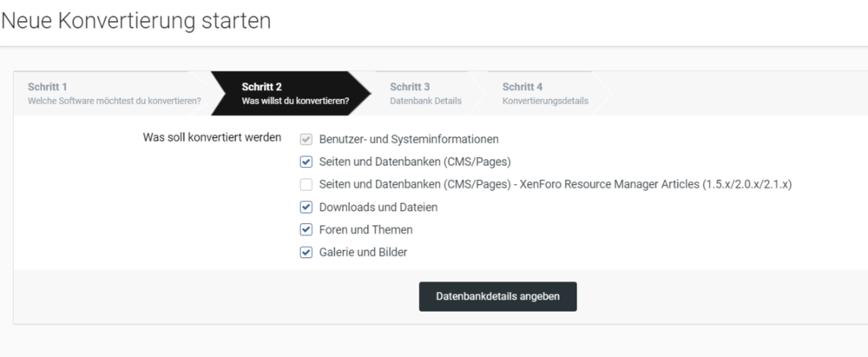This screenshot has width=868, height=357.
Task: Open Schritt 4 Konvertierungsdetails step
Action: pos(544,93)
